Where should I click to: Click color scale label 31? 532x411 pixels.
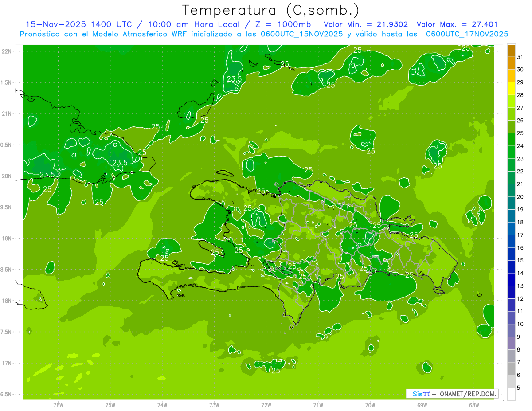point(520,57)
